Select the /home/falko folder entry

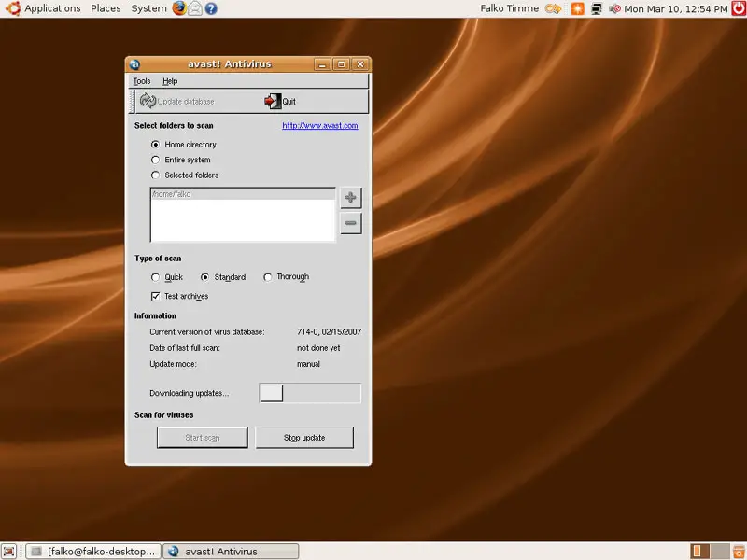tap(243, 194)
